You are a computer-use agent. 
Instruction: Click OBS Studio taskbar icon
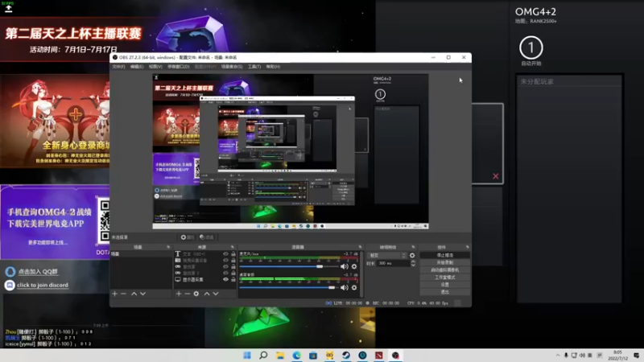[395, 356]
